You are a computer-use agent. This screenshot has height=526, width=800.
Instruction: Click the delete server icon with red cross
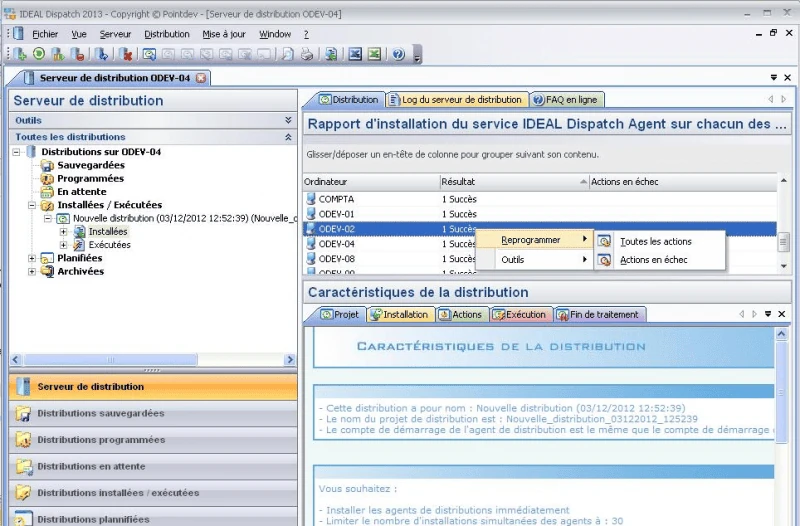126,54
